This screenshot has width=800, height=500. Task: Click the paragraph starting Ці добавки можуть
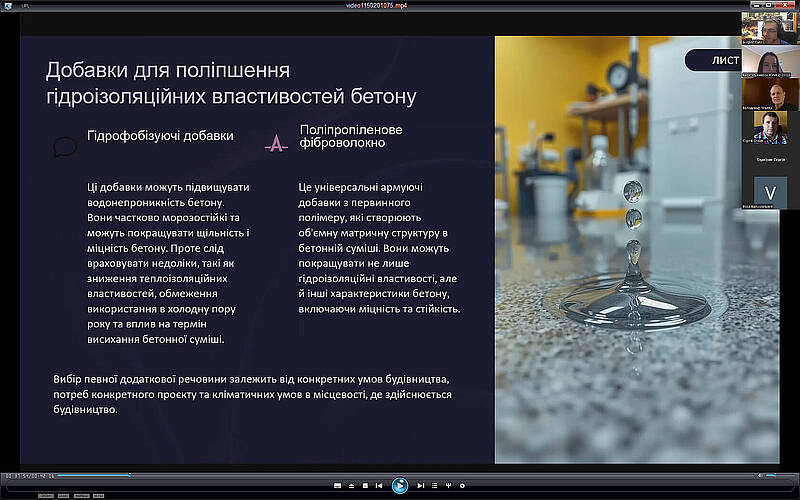tap(168, 263)
